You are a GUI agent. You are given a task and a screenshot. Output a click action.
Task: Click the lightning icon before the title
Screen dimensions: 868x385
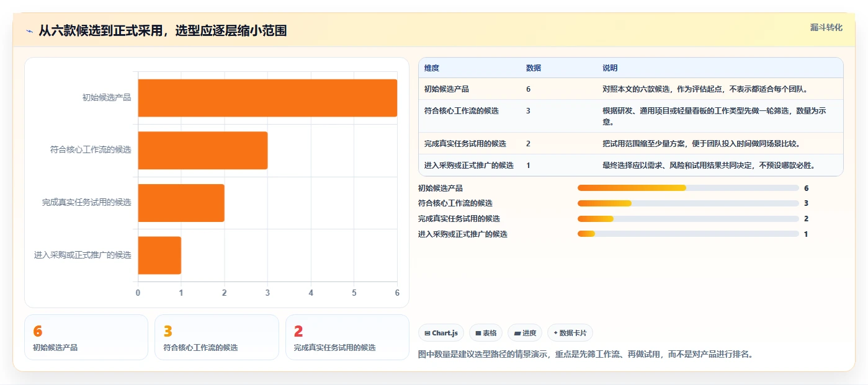pyautogui.click(x=29, y=31)
